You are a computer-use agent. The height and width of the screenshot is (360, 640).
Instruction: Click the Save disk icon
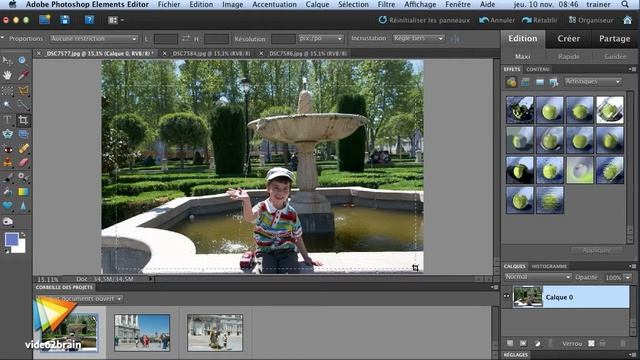point(65,20)
